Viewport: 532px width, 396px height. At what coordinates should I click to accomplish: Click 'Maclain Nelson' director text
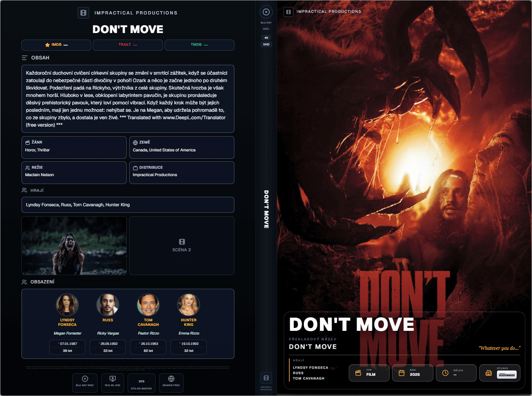click(40, 175)
